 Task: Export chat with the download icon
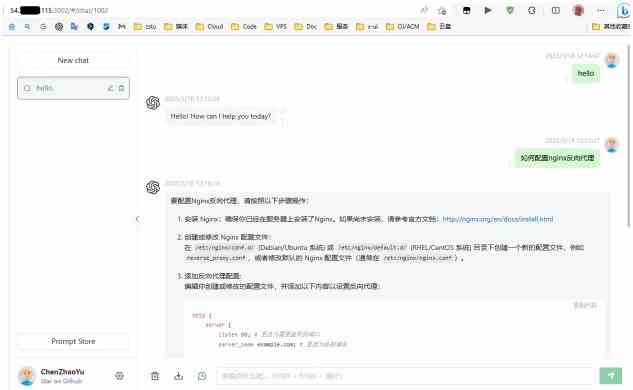tap(178, 376)
